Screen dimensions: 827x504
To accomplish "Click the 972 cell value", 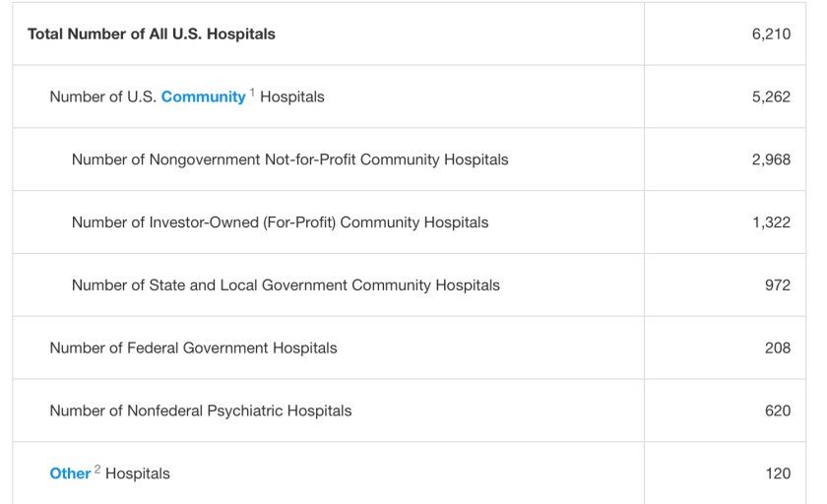I will (x=777, y=285).
